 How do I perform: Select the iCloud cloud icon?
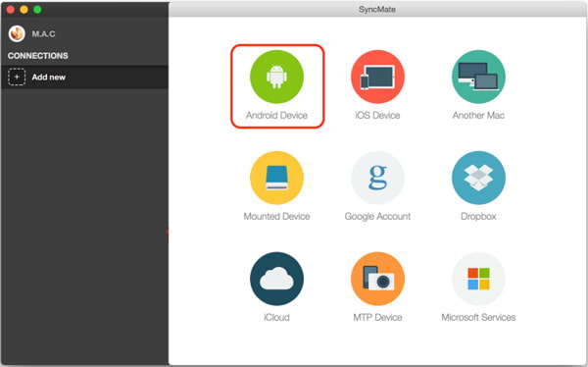click(x=276, y=279)
